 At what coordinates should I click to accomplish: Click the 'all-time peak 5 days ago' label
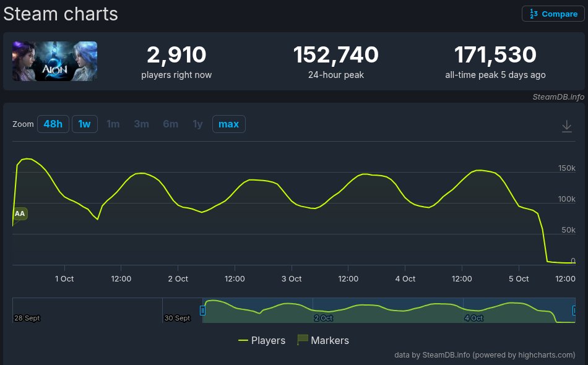pos(495,75)
